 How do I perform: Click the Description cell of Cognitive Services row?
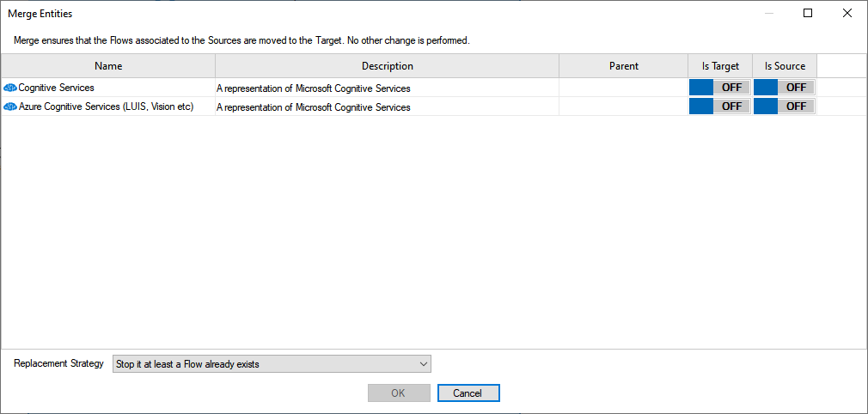pyautogui.click(x=387, y=88)
